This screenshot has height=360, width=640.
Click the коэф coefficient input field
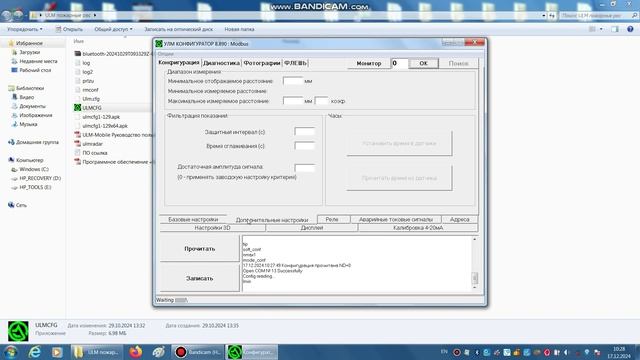click(x=322, y=101)
